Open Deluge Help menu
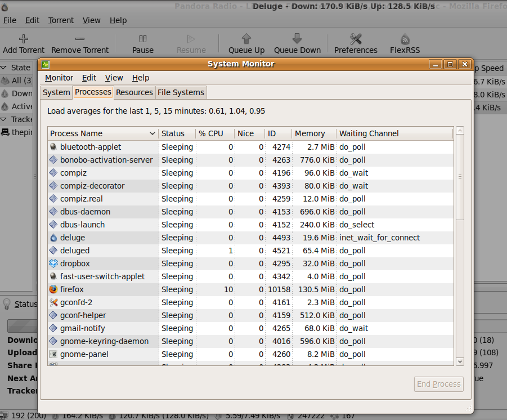Screen dimensions: 507x420 (x=118, y=20)
